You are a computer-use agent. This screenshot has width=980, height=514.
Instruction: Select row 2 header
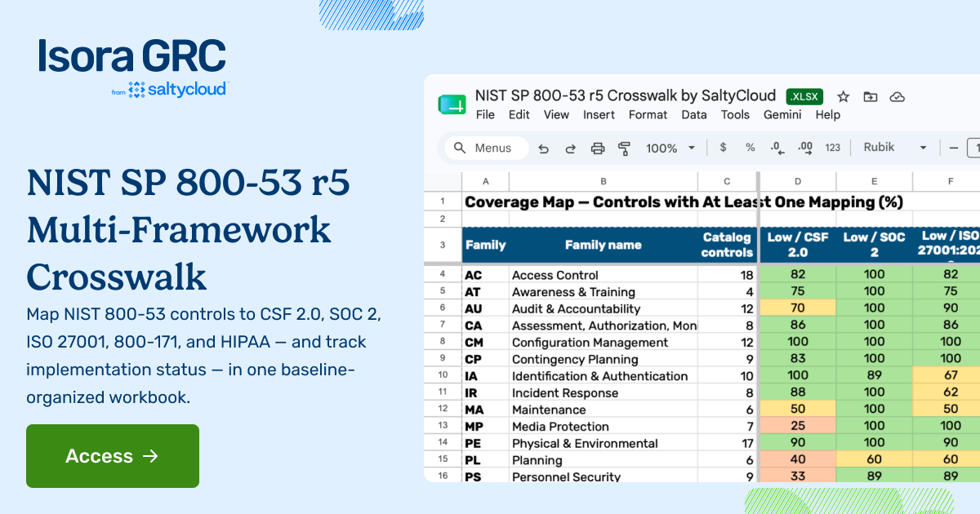(x=443, y=219)
